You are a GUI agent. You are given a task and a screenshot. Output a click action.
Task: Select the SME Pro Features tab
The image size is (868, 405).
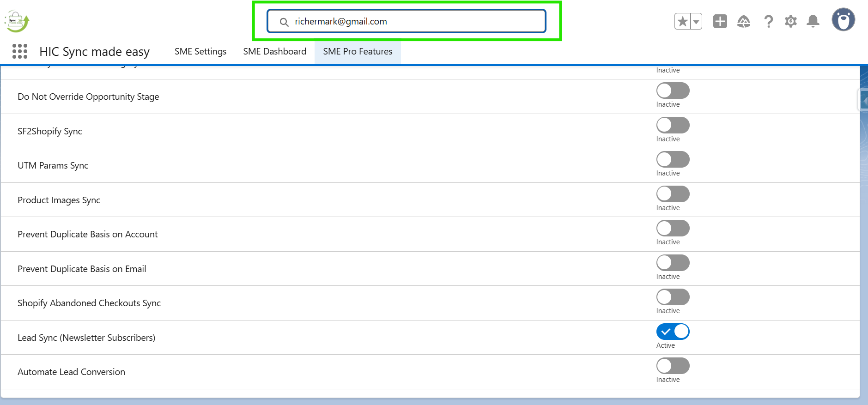click(x=358, y=52)
